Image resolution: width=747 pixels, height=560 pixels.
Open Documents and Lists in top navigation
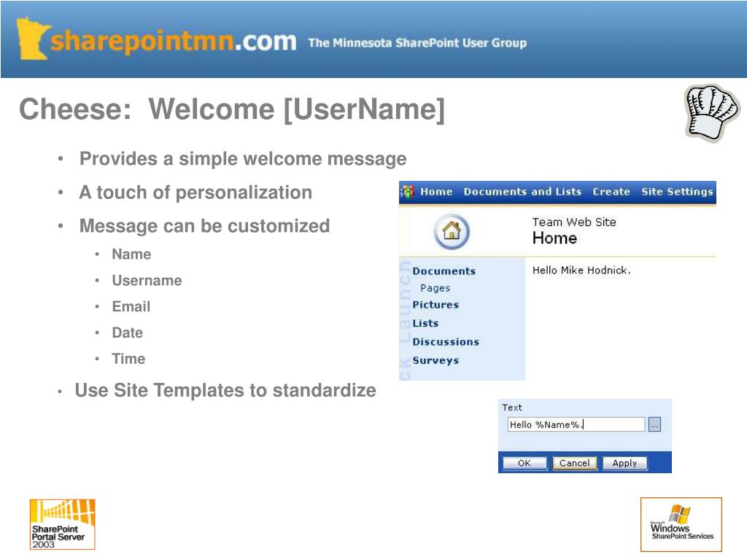[522, 192]
